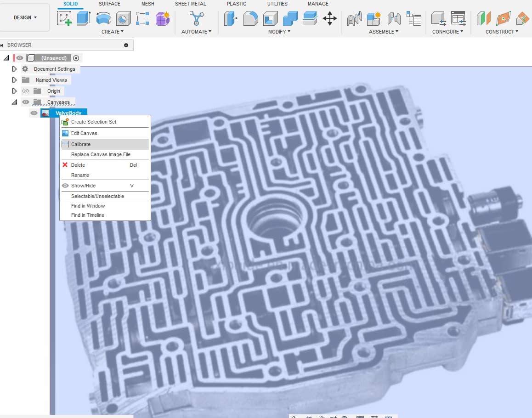Choose Show/Hide from the context menu

tap(105, 186)
